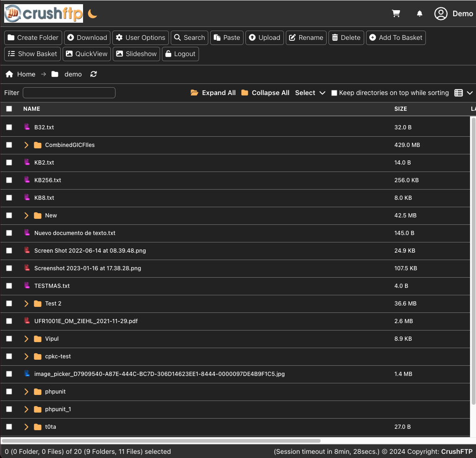This screenshot has width=476, height=458.
Task: Click Add To Basket
Action: click(x=396, y=38)
